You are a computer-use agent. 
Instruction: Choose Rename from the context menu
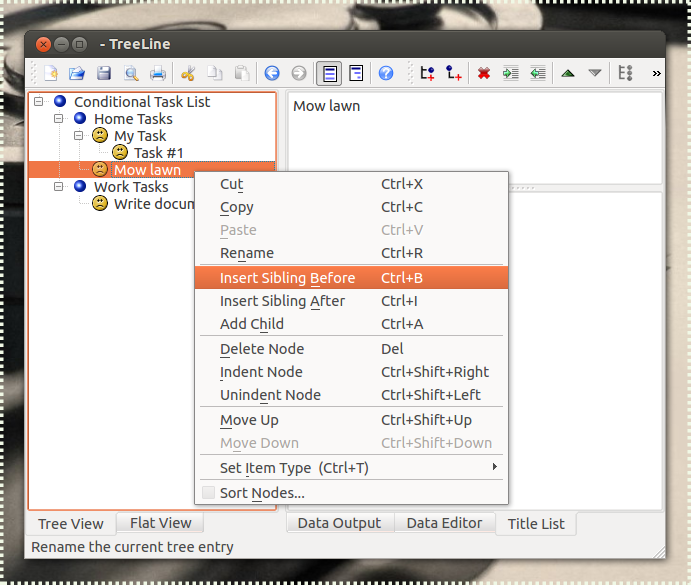pos(352,253)
